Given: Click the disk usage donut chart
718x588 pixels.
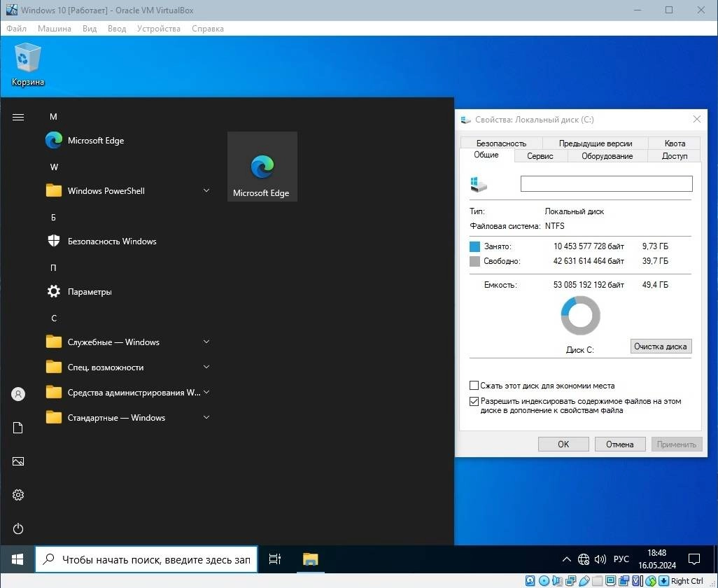Looking at the screenshot, I should point(580,316).
